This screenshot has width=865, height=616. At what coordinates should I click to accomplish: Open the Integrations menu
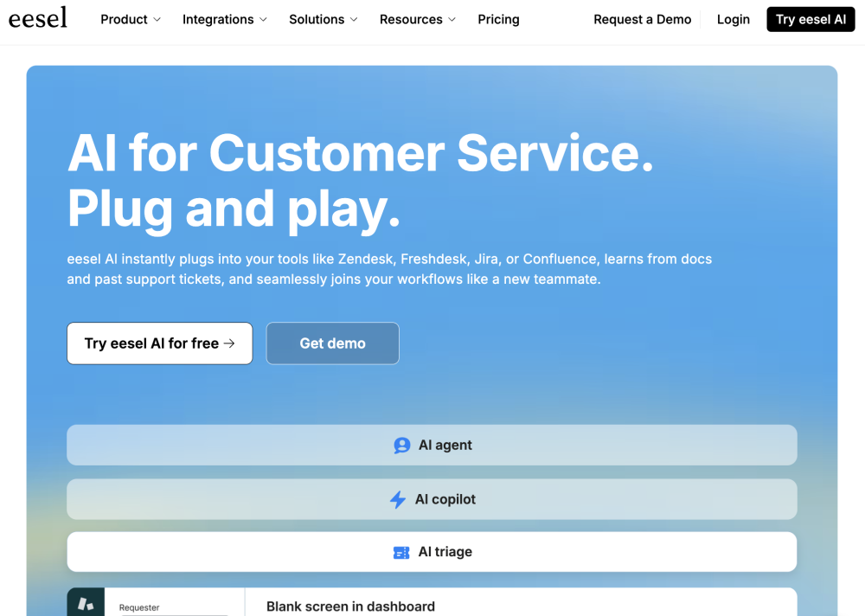[225, 19]
